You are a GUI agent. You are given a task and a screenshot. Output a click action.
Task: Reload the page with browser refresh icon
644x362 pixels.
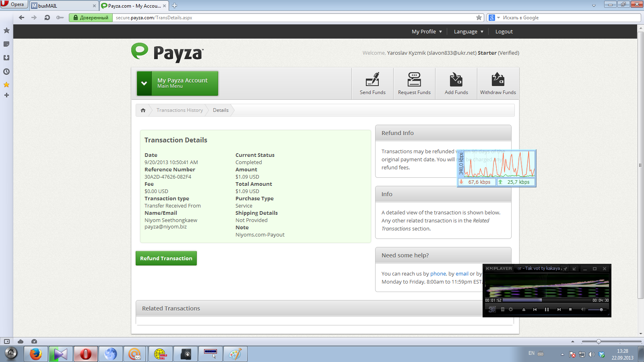pyautogui.click(x=47, y=18)
